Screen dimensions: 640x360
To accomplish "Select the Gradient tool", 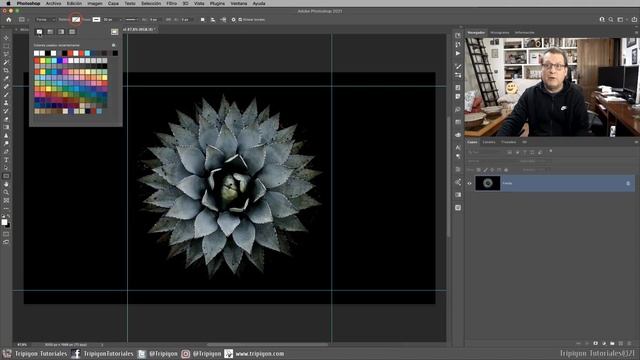I will pyautogui.click(x=6, y=128).
